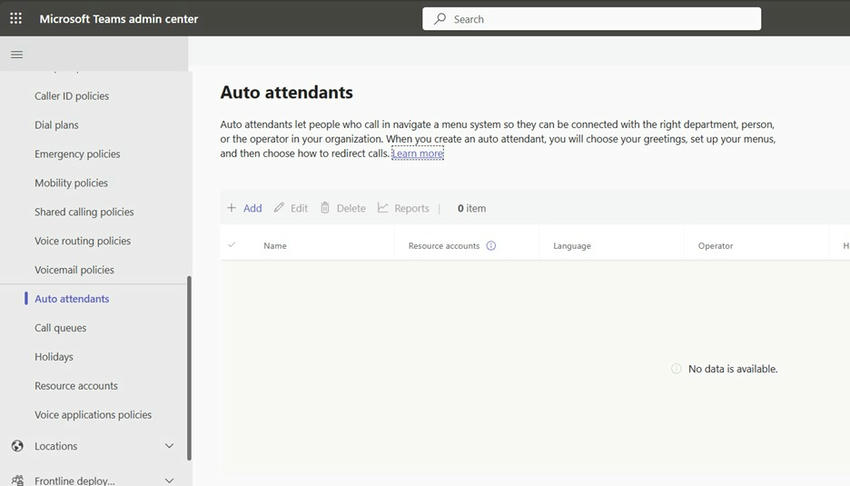Viewport: 850px width, 486px height.
Task: Sort by the Name column header
Action: click(275, 245)
